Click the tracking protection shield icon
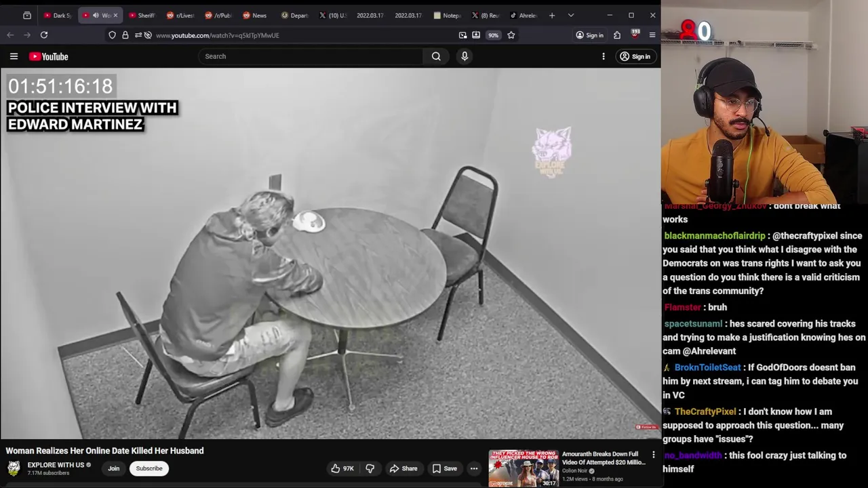The image size is (868, 488). (x=112, y=35)
